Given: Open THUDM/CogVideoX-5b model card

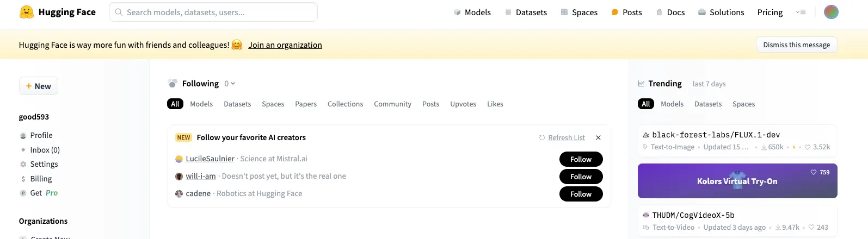Looking at the screenshot, I should pyautogui.click(x=737, y=221).
